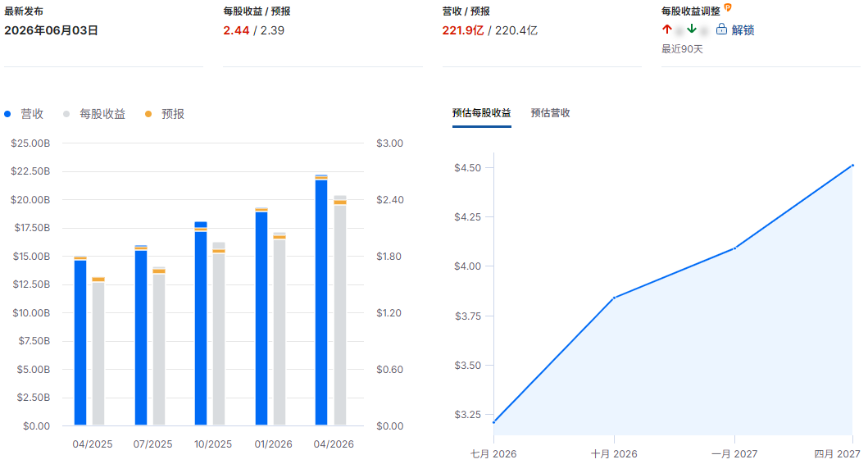Toggle the 营收 legend item
The width and height of the screenshot is (868, 464).
pos(25,114)
